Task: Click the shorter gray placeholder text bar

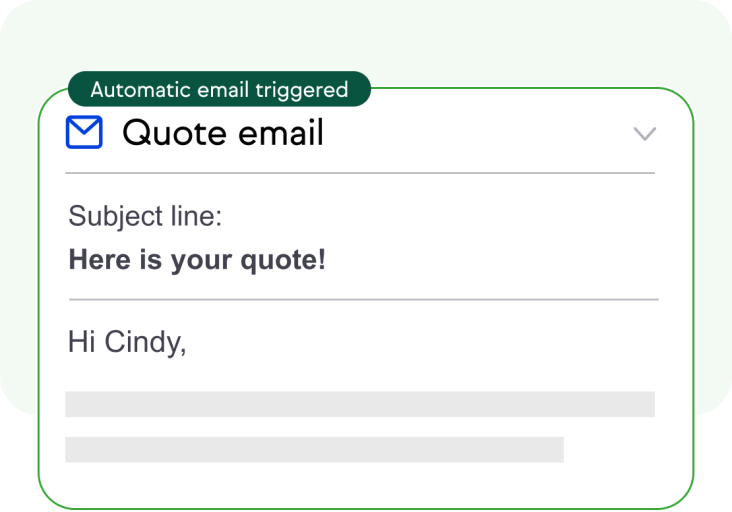Action: click(x=314, y=449)
